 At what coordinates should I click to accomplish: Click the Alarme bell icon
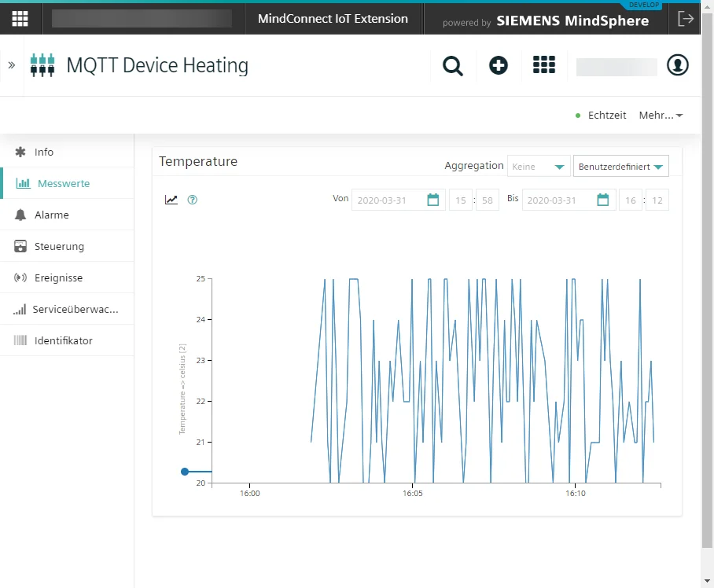20,215
